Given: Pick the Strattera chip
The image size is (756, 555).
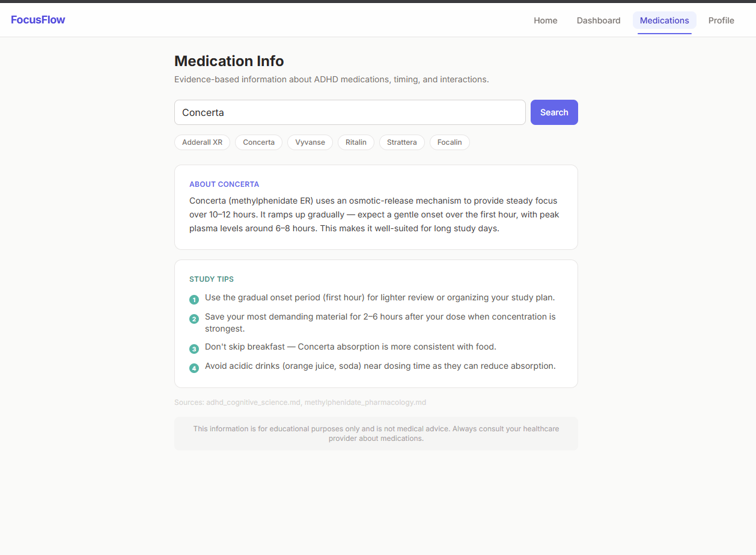Looking at the screenshot, I should point(402,142).
